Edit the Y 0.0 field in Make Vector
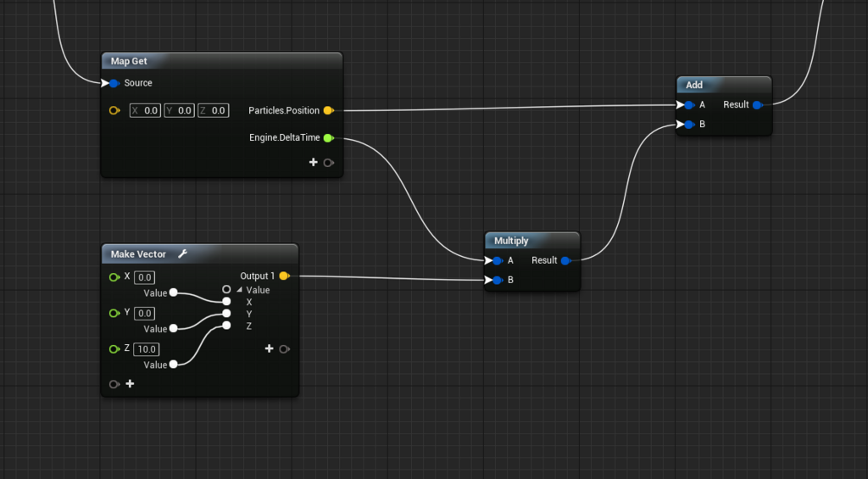Viewport: 868px width, 479px height. [144, 314]
